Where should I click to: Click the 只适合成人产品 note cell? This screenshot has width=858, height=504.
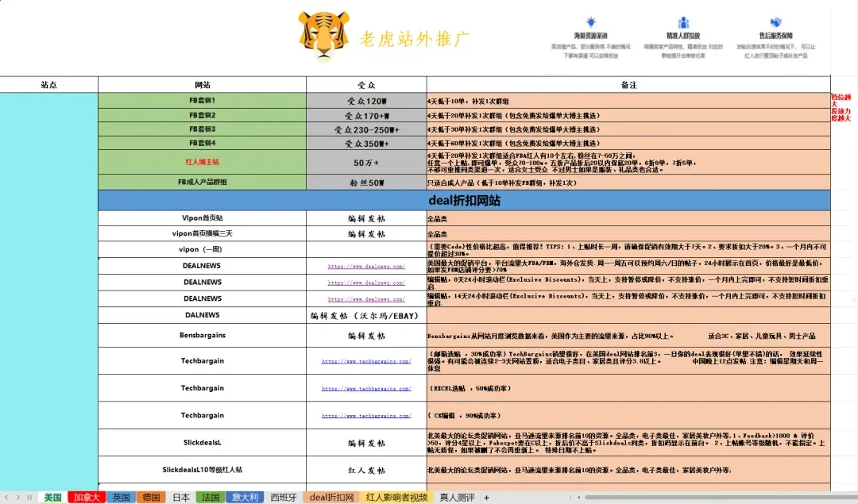coord(628,183)
